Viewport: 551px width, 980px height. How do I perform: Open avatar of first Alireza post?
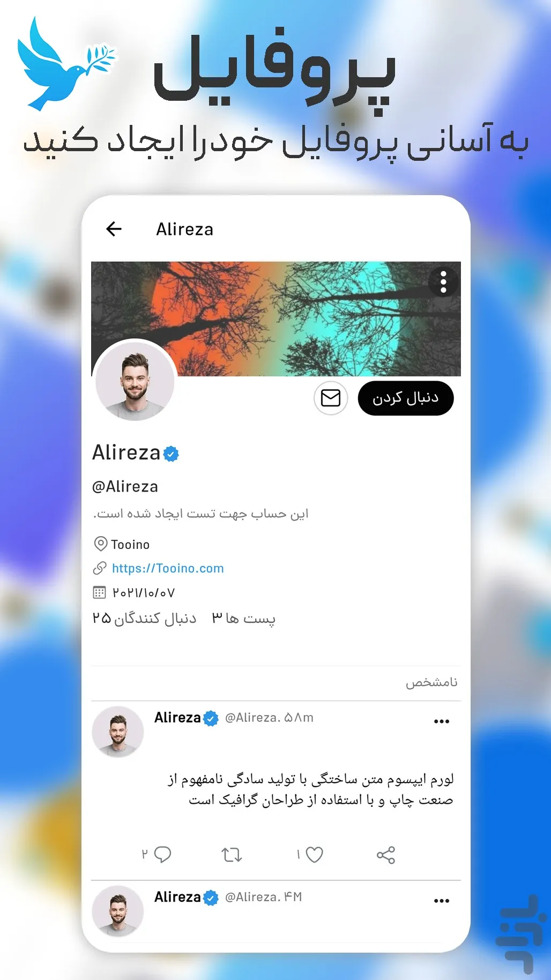click(x=118, y=732)
